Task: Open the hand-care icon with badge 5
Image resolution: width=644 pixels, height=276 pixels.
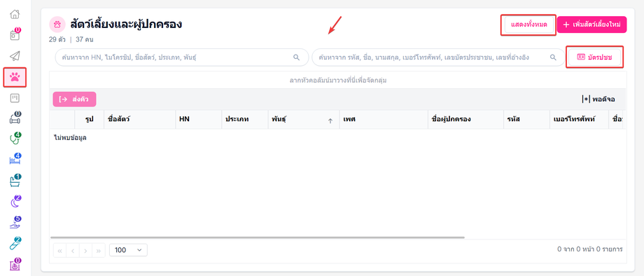Action: pyautogui.click(x=15, y=223)
